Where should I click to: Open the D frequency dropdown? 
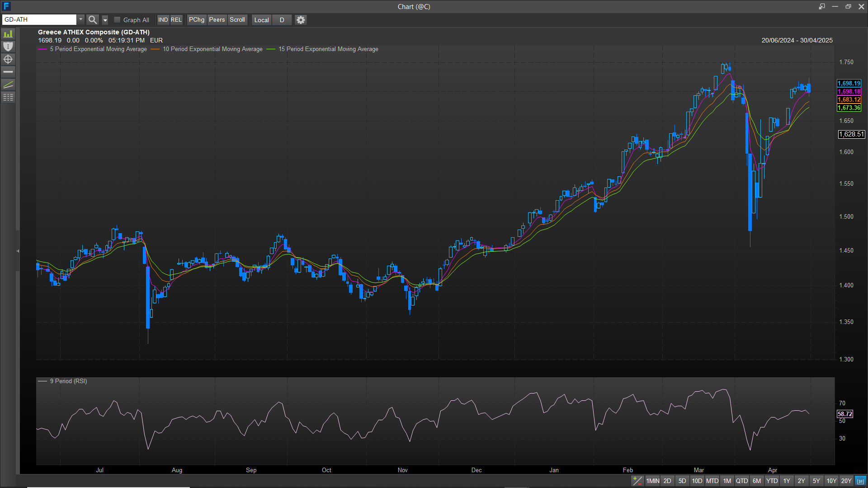pyautogui.click(x=282, y=20)
